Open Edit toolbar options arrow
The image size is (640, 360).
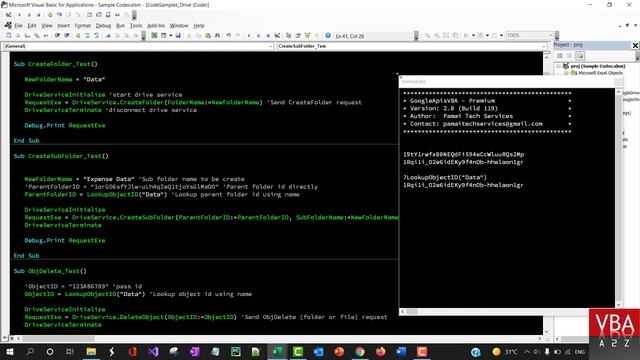[x=143, y=36]
